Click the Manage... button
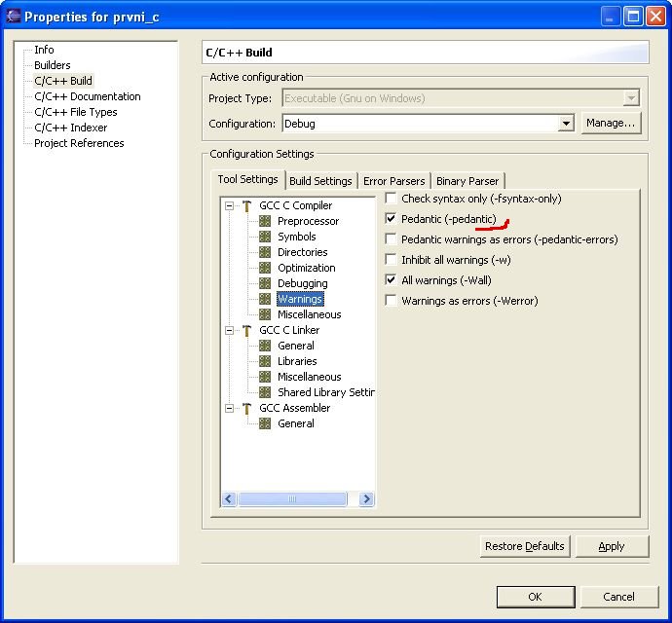This screenshot has height=623, width=672. tap(611, 124)
